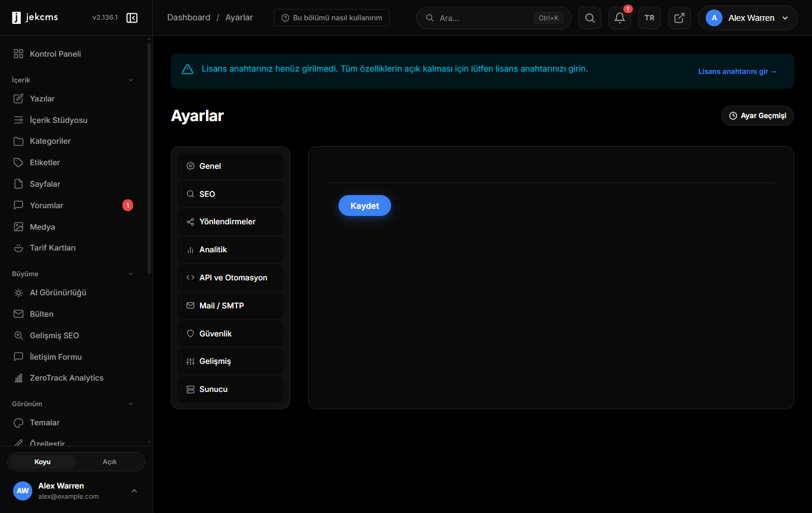Open Kategoriler section
This screenshot has height=513, width=812.
[73, 141]
